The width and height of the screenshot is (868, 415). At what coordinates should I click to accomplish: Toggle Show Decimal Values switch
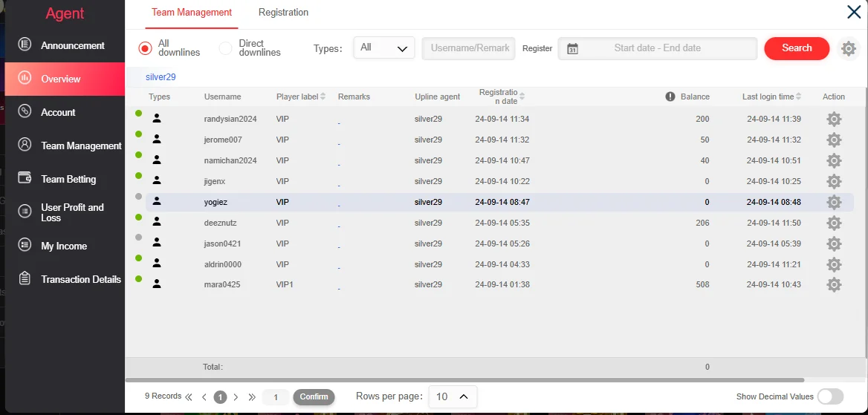tap(830, 396)
